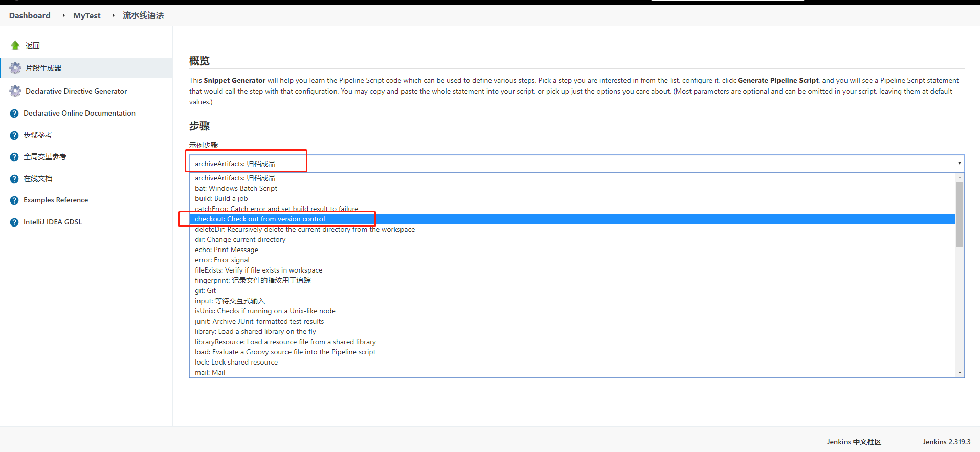
Task: Select echo: Print Message option
Action: pyautogui.click(x=572, y=250)
